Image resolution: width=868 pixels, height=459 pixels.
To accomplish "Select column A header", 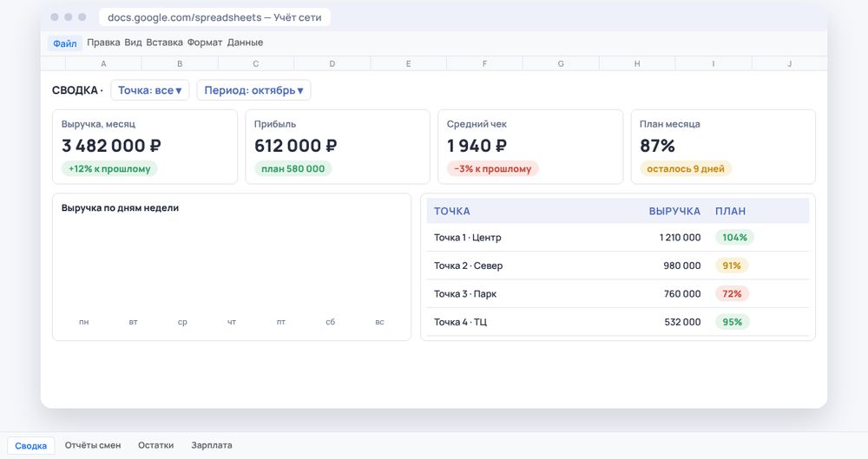I will tap(103, 63).
